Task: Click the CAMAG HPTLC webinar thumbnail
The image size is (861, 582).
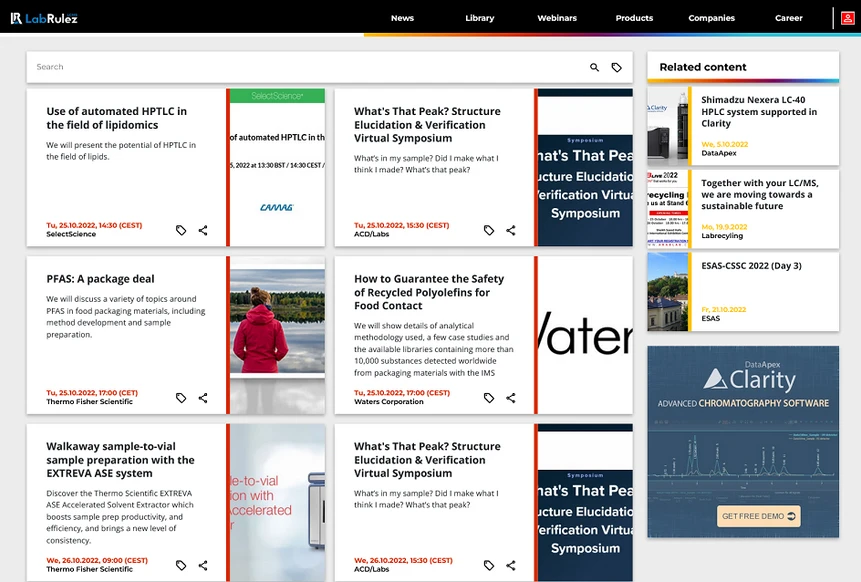Action: pyautogui.click(x=277, y=167)
